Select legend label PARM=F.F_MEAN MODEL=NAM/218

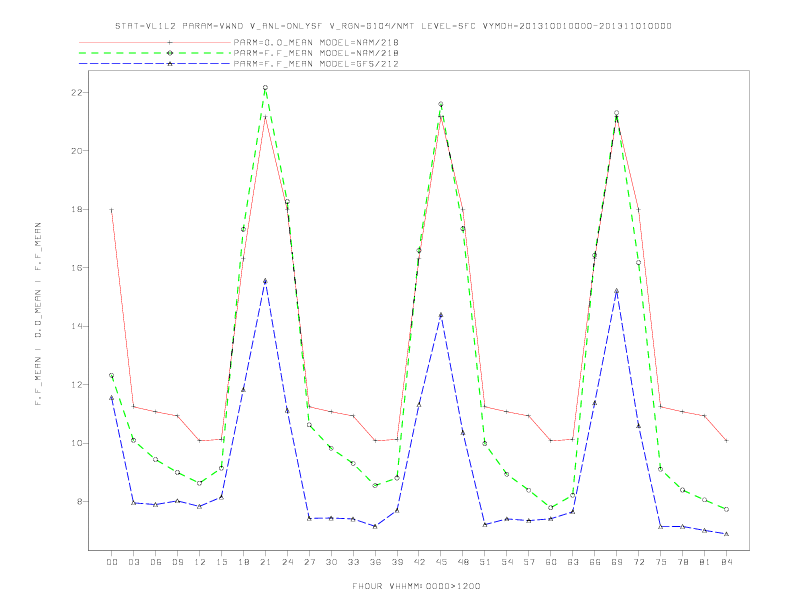point(316,53)
